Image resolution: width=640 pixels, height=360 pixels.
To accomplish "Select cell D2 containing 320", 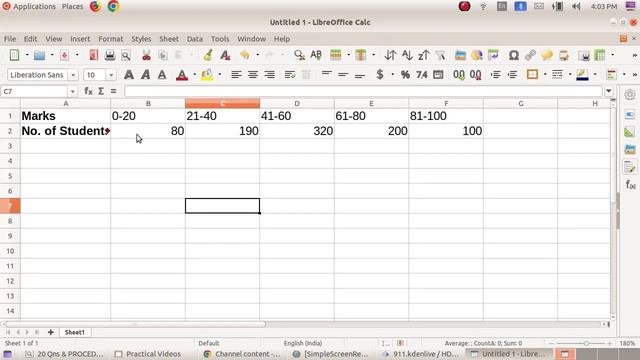I will [x=297, y=131].
